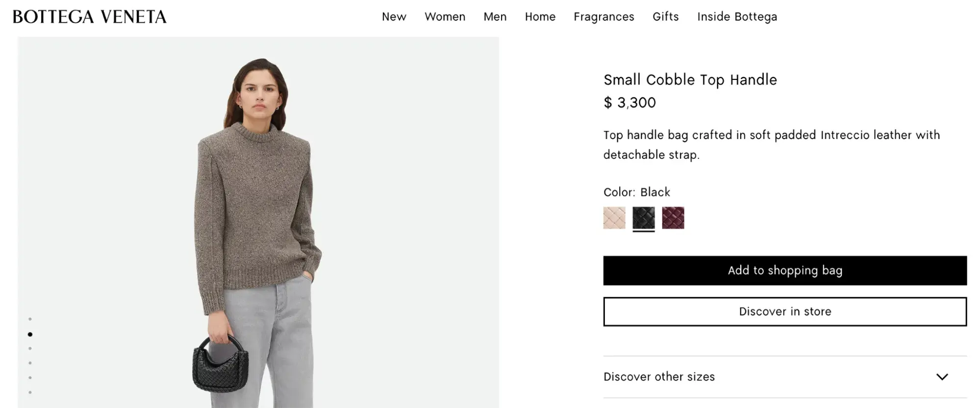Jump to first image carousel dot
The image size is (980, 408).
pyautogui.click(x=30, y=319)
